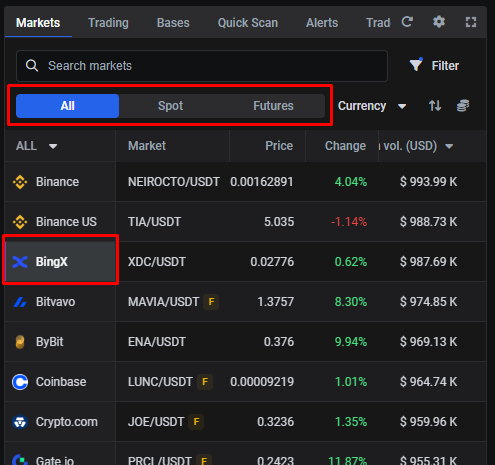Click the $ 959.96 K volume
Screen dimensions: 495x465
(428, 422)
